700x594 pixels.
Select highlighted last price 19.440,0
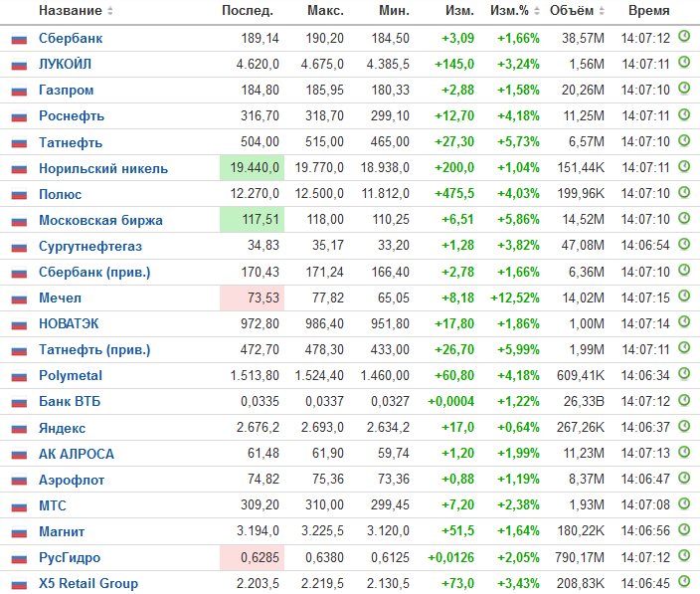coord(253,168)
